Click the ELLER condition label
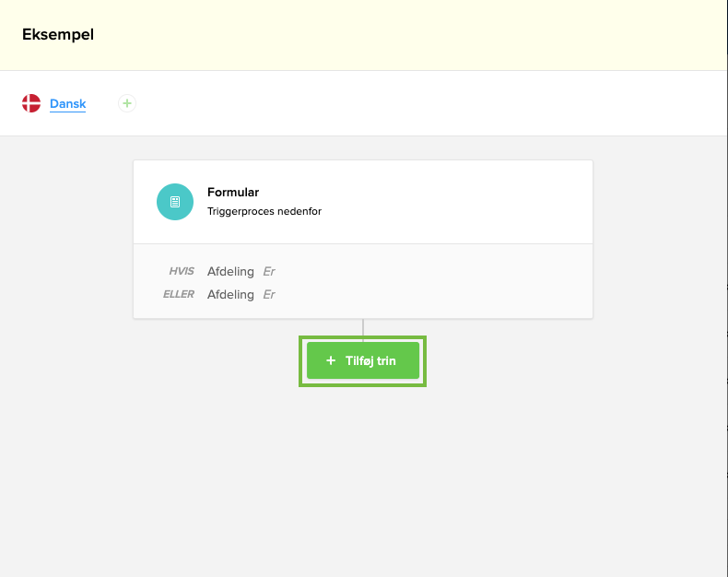The height and width of the screenshot is (577, 728). click(x=178, y=295)
